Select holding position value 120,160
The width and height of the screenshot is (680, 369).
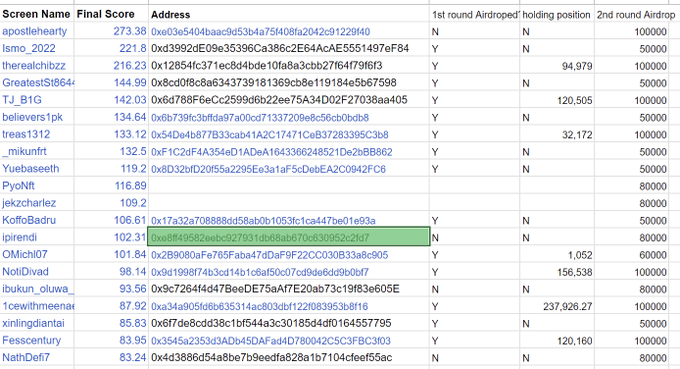click(557, 341)
